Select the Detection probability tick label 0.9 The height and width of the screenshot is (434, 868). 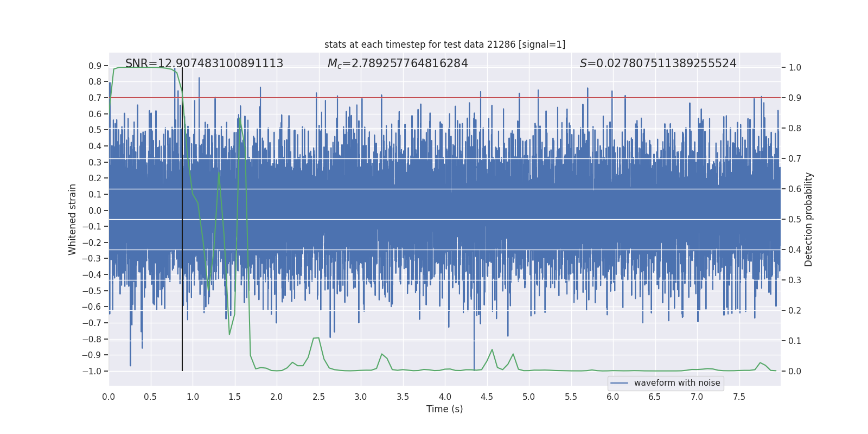tap(795, 98)
